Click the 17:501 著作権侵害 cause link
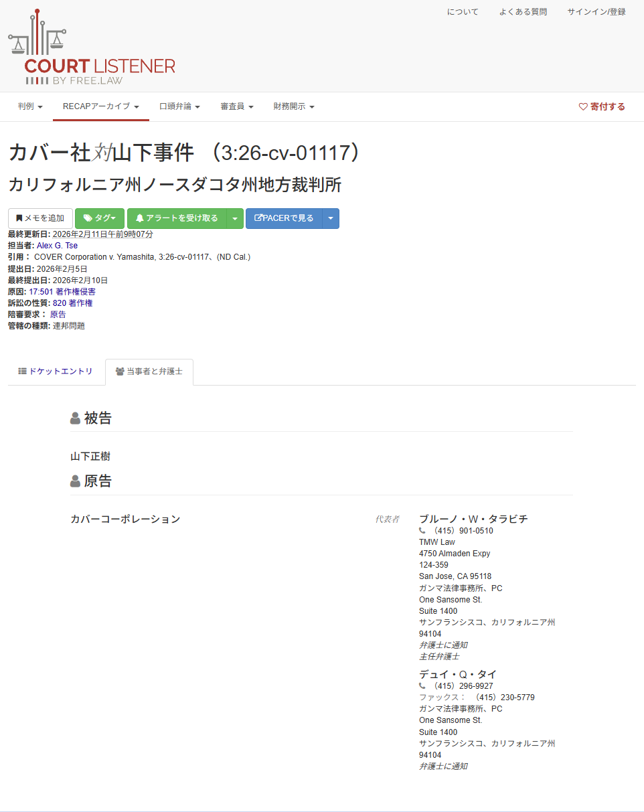The height and width of the screenshot is (812, 644). [x=62, y=292]
